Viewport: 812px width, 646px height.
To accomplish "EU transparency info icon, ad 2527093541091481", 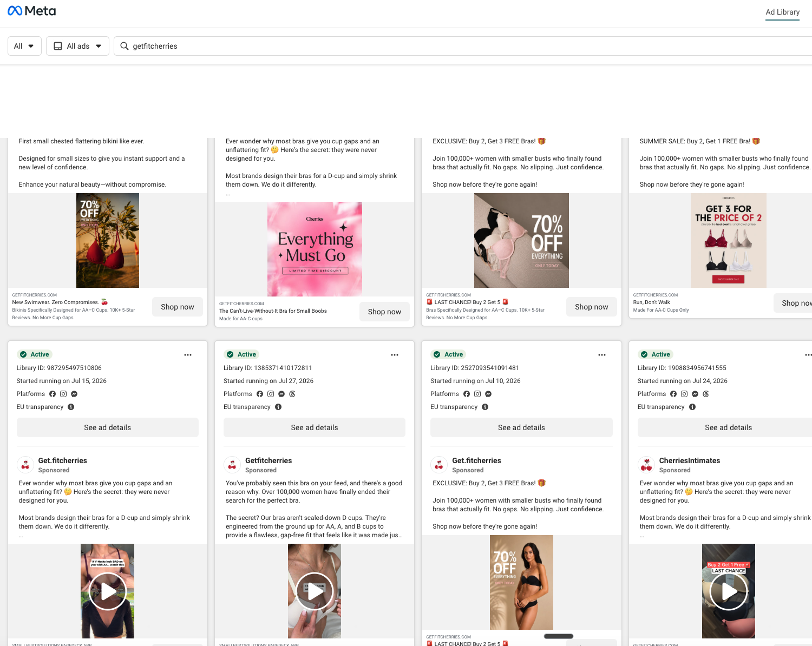I will 485,407.
